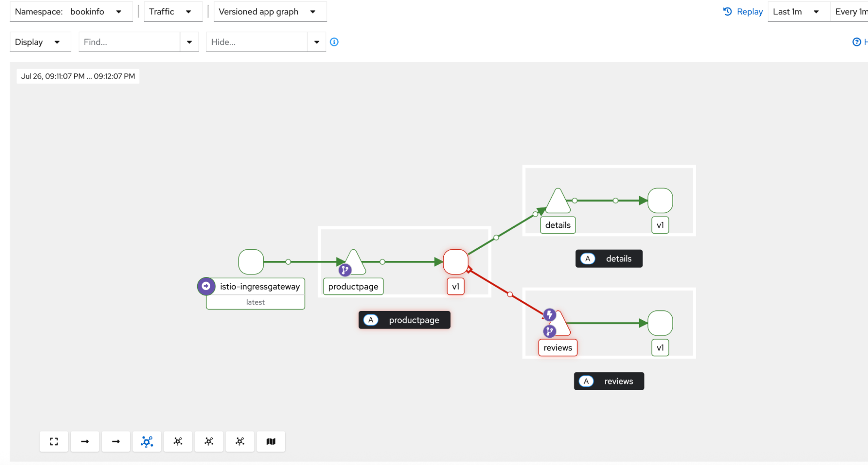This screenshot has height=465, width=868.
Task: Click the virtual service badge on productpage
Action: point(345,270)
